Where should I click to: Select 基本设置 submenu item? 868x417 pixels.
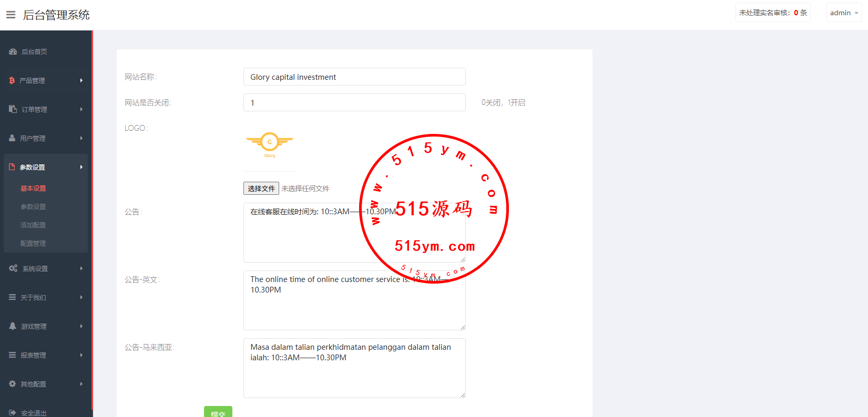coord(33,189)
